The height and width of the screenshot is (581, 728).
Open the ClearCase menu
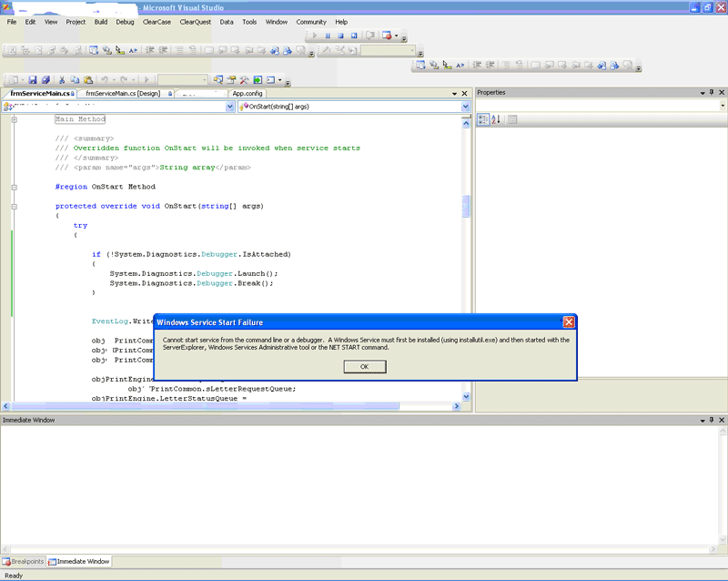tap(157, 22)
